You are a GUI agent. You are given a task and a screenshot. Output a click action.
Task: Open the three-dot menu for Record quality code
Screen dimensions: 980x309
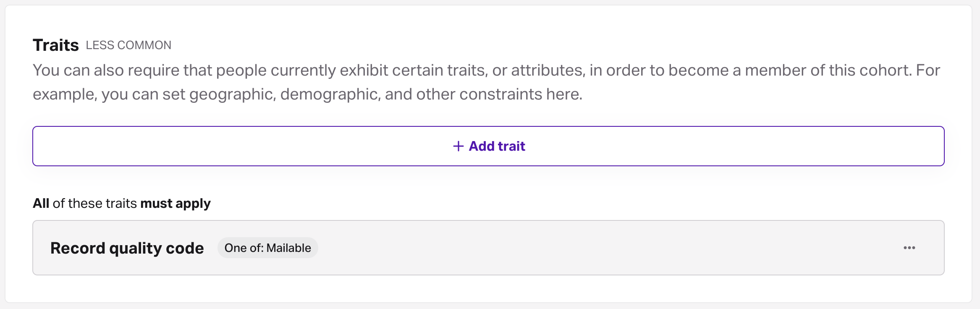[x=909, y=248]
